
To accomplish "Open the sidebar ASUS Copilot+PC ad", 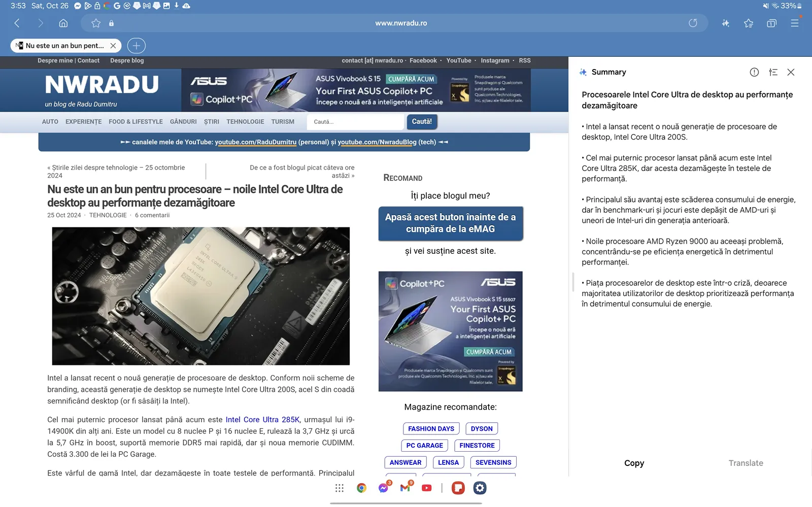I will pos(451,331).
